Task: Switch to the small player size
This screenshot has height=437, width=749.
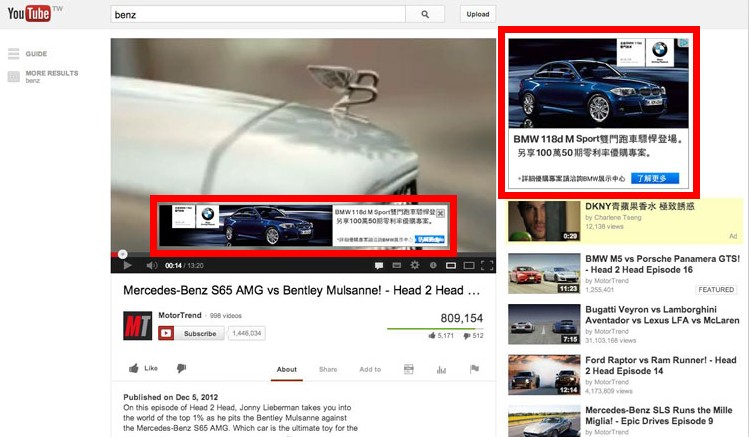Action: pyautogui.click(x=450, y=266)
